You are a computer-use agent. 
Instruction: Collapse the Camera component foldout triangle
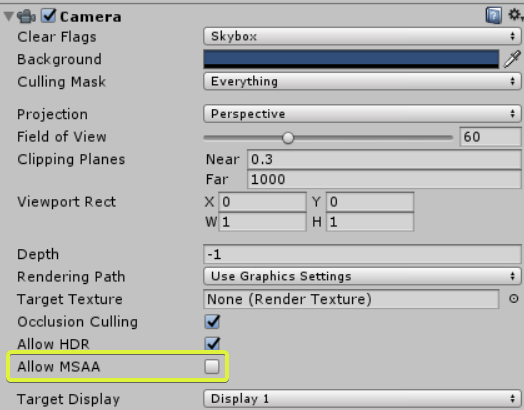pos(9,16)
